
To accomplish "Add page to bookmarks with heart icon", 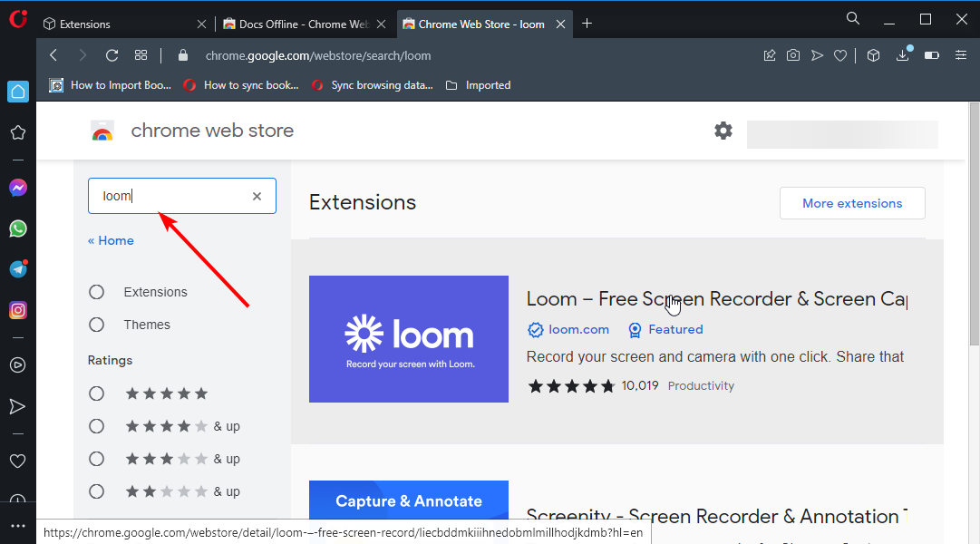I will (840, 55).
